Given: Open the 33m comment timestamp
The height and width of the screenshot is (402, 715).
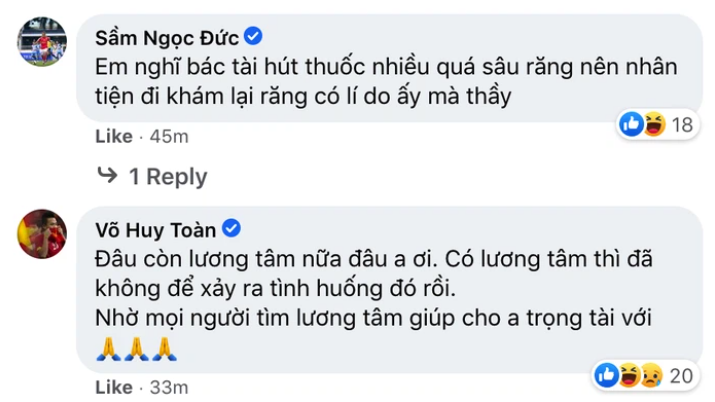Looking at the screenshot, I should 168,386.
